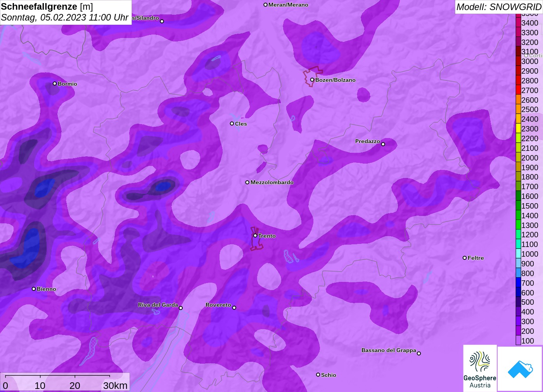Select the 3400 m legend color swatch
Viewport: 543px width, 392px height.
tap(518, 23)
